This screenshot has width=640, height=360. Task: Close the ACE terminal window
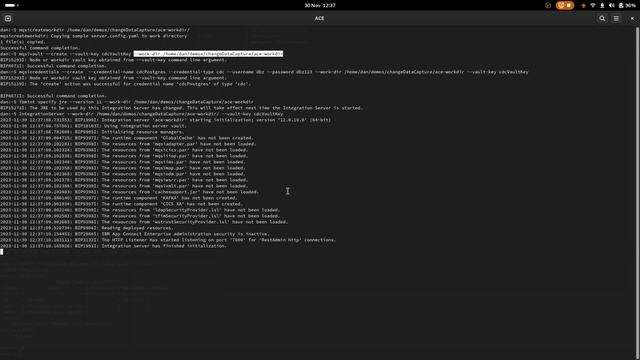coord(632,18)
